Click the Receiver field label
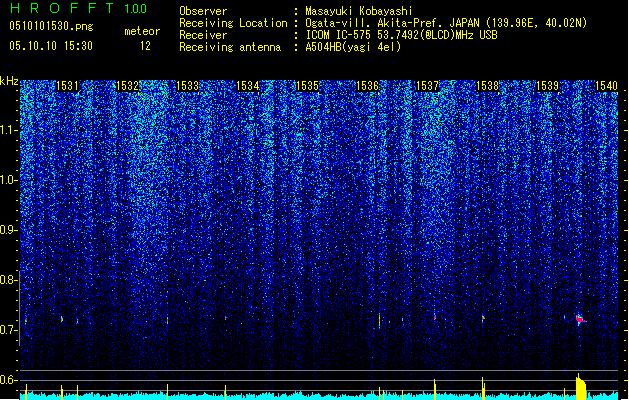The width and height of the screenshot is (629, 400). (203, 35)
